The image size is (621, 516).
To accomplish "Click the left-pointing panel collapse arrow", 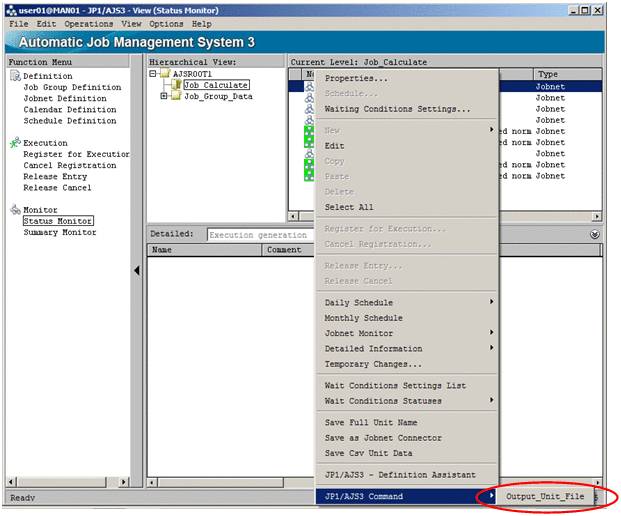I will coord(137,271).
